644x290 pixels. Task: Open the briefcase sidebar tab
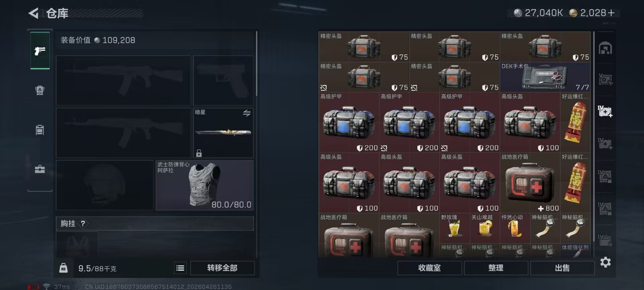pos(40,169)
